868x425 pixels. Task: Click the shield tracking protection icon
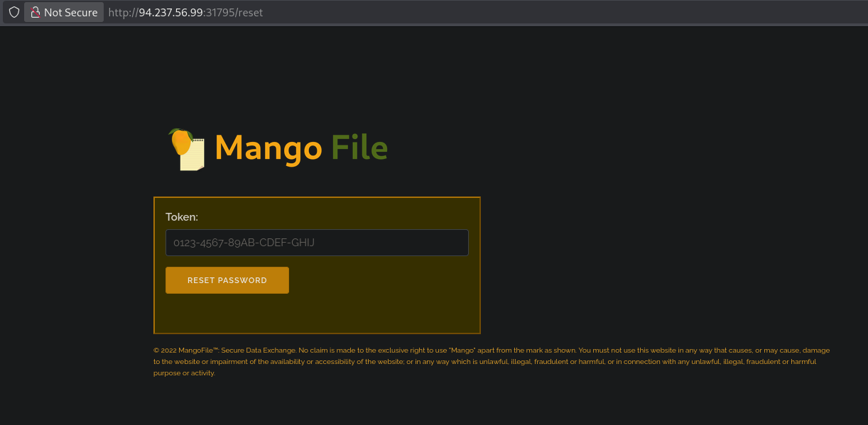tap(13, 12)
